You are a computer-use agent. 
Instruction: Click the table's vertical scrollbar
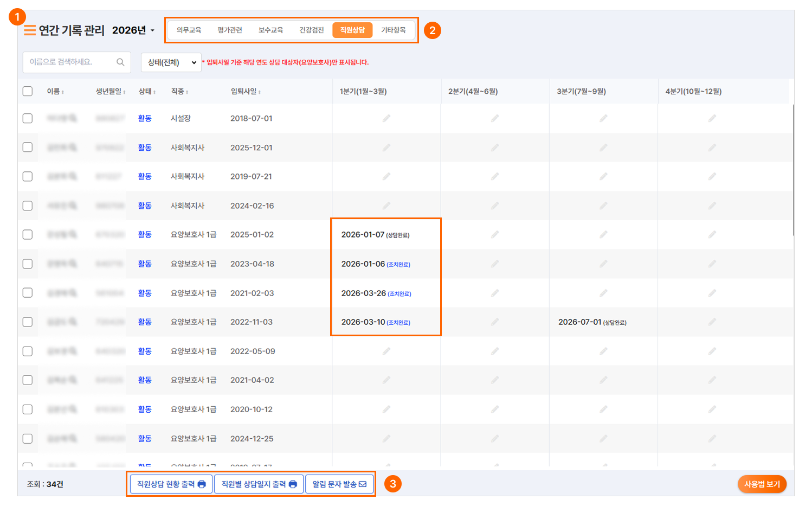click(x=794, y=170)
